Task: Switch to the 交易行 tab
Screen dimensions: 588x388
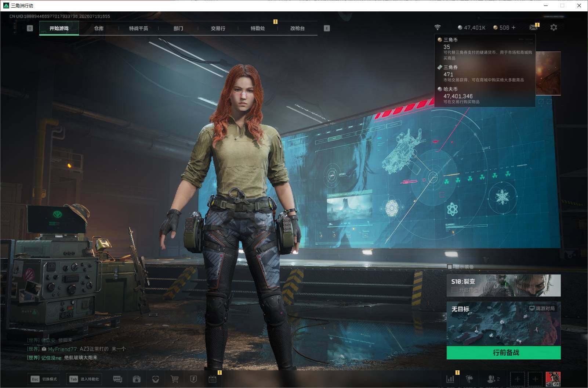Action: tap(218, 28)
